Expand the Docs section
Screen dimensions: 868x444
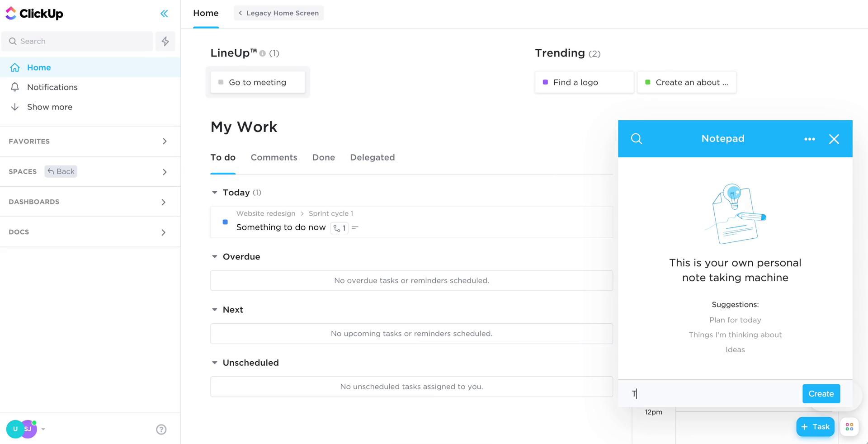tap(164, 232)
